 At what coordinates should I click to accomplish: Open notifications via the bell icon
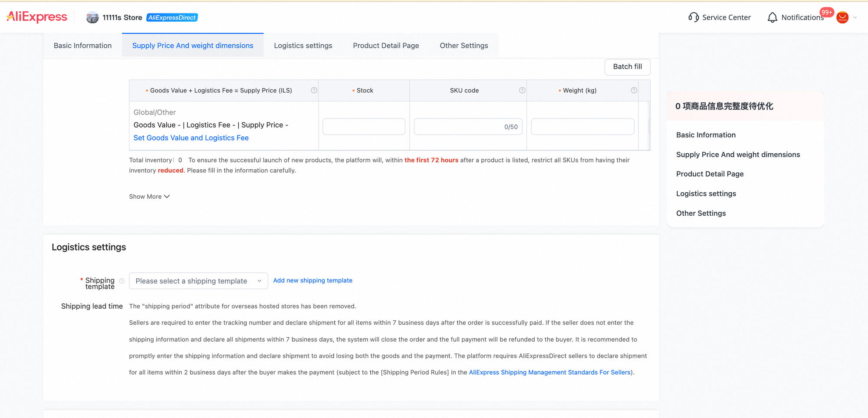tap(773, 17)
